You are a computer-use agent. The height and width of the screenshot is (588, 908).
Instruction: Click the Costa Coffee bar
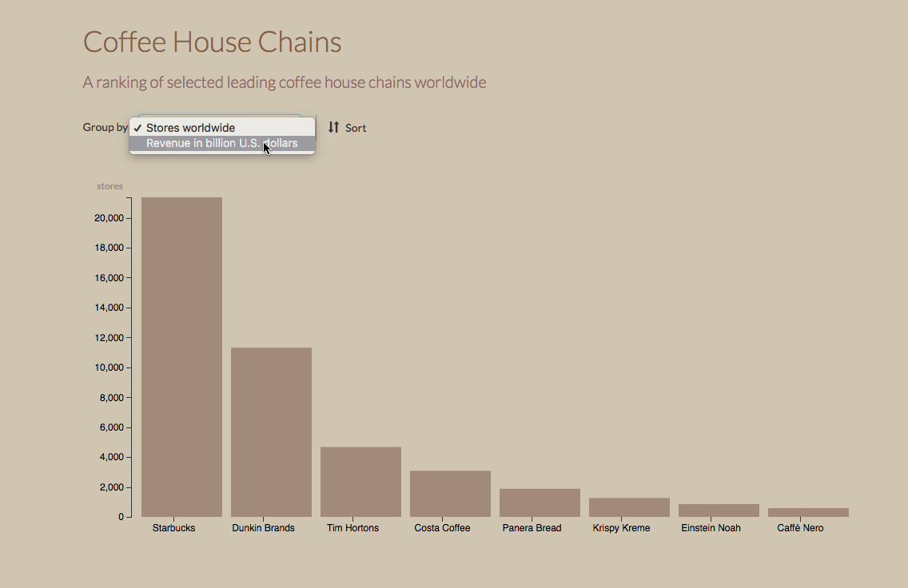pos(451,494)
